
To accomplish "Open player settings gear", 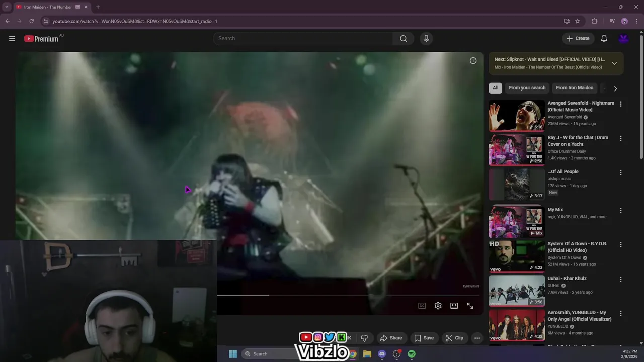I will pos(438,306).
